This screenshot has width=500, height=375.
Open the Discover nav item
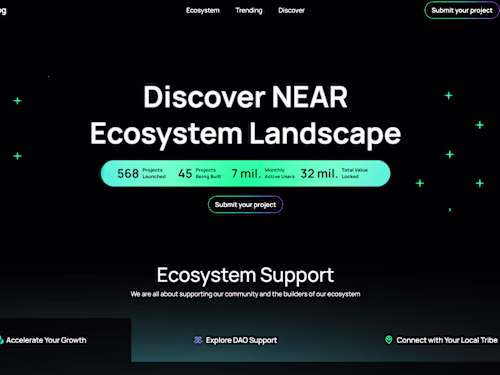(291, 10)
